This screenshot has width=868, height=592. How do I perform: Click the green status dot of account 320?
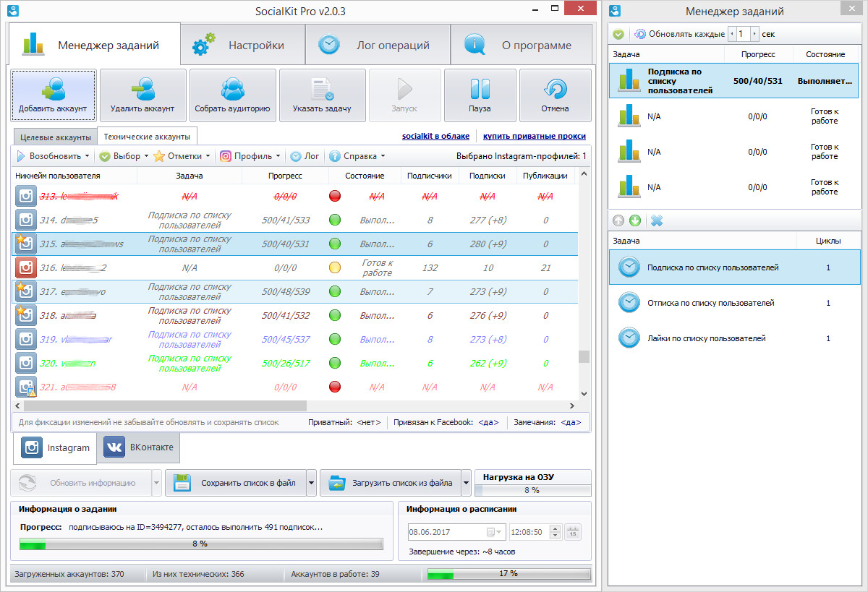tap(335, 363)
